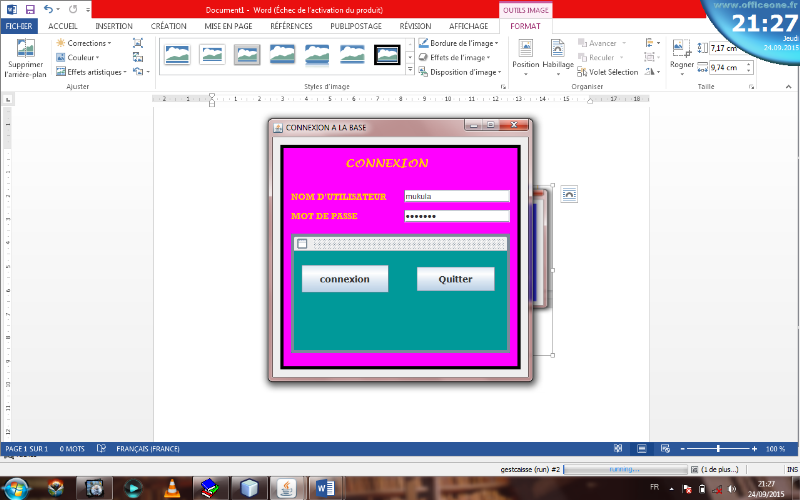Click the Rogner crop tool
This screenshot has height=500, width=800.
[682, 58]
